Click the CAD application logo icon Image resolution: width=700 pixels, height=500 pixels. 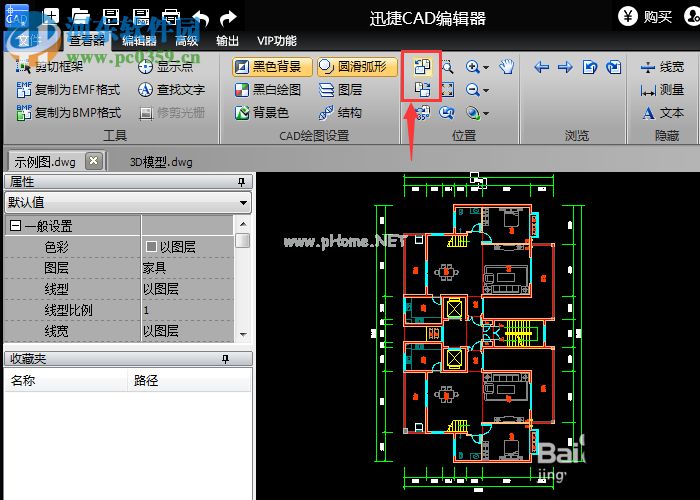click(x=17, y=16)
